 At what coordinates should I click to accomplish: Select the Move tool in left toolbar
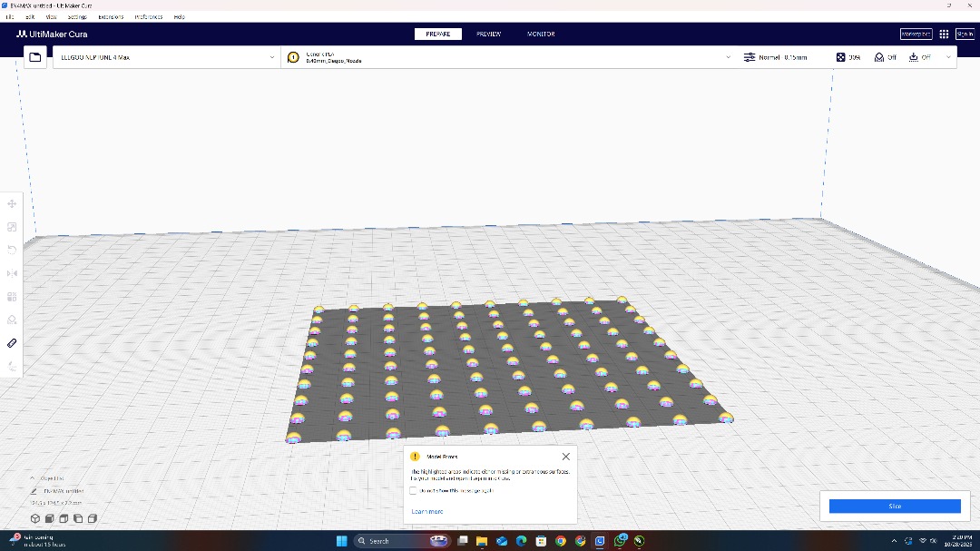click(12, 204)
